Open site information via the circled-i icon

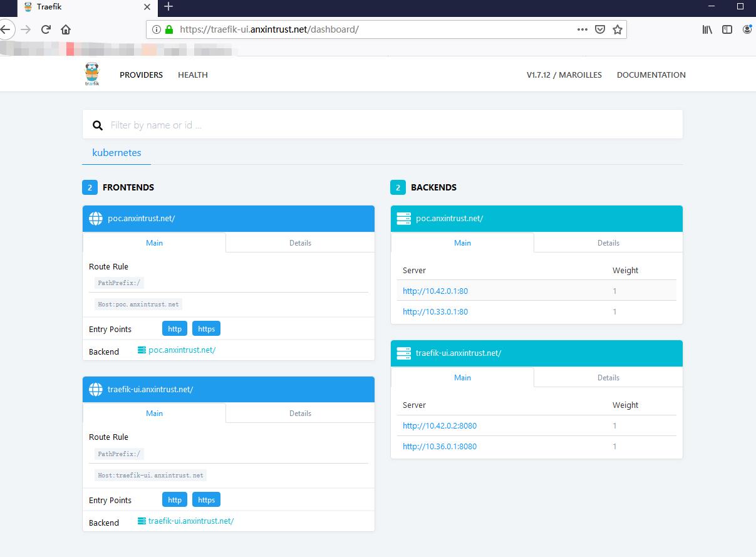pos(156,29)
